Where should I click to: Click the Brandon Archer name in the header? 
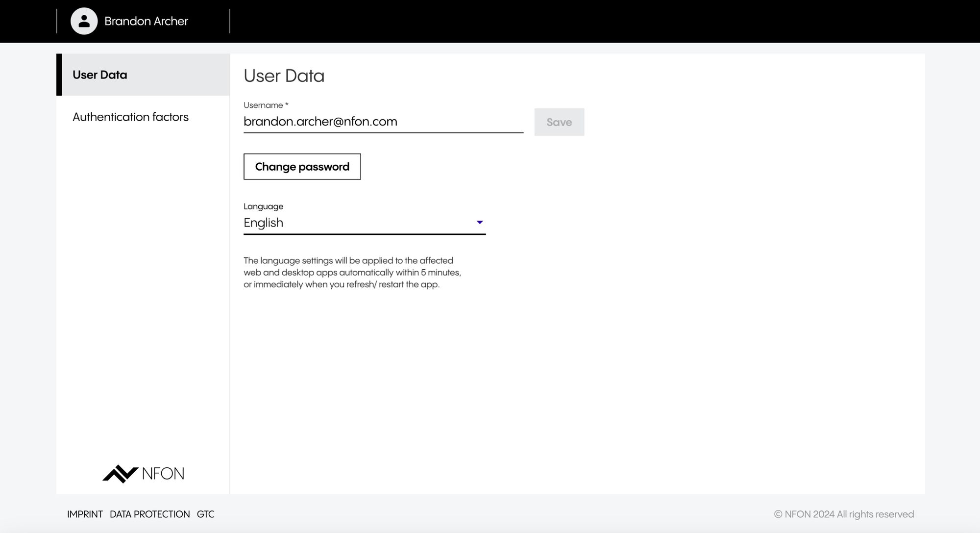click(146, 21)
